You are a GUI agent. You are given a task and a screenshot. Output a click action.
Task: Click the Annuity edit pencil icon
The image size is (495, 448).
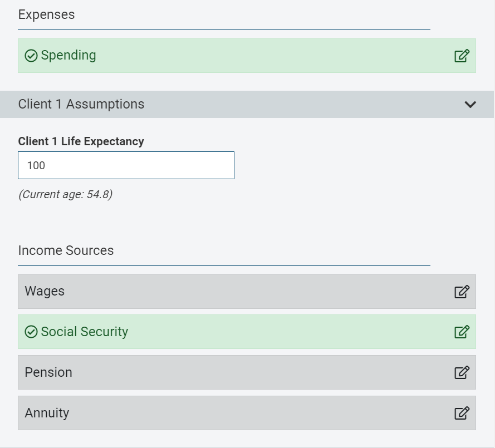point(462,413)
